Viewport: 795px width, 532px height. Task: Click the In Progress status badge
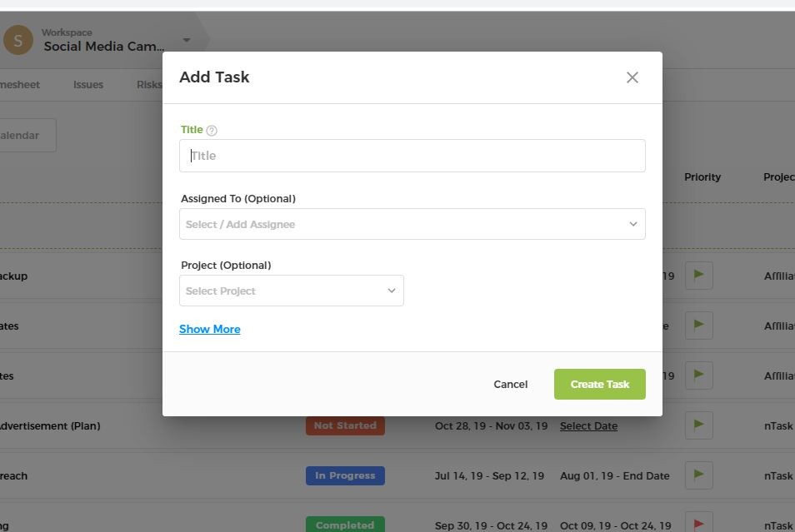(x=345, y=475)
